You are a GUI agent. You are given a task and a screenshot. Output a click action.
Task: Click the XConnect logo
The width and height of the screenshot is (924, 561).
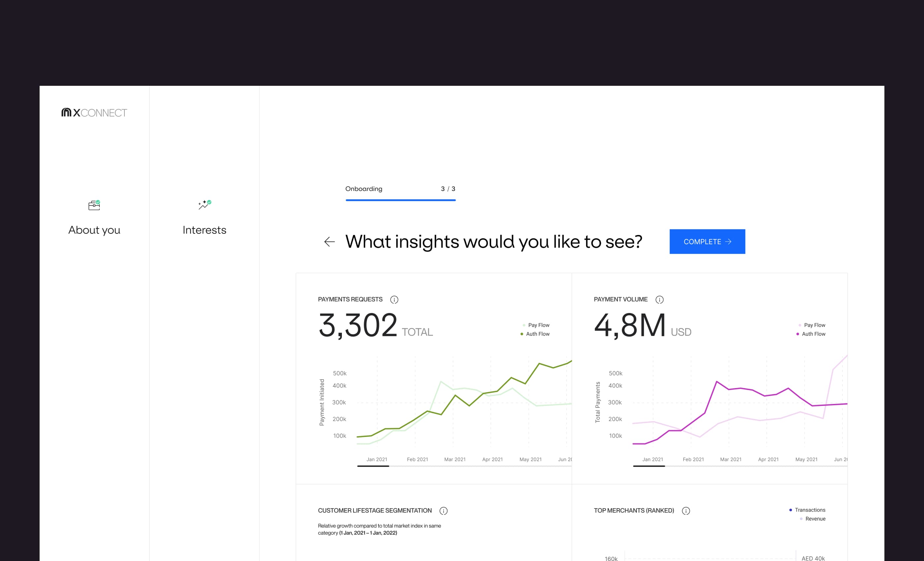pos(94,113)
